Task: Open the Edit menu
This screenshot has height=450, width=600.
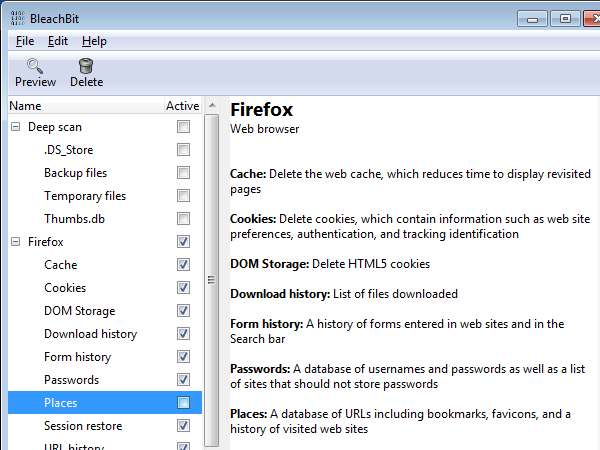Action: [58, 41]
